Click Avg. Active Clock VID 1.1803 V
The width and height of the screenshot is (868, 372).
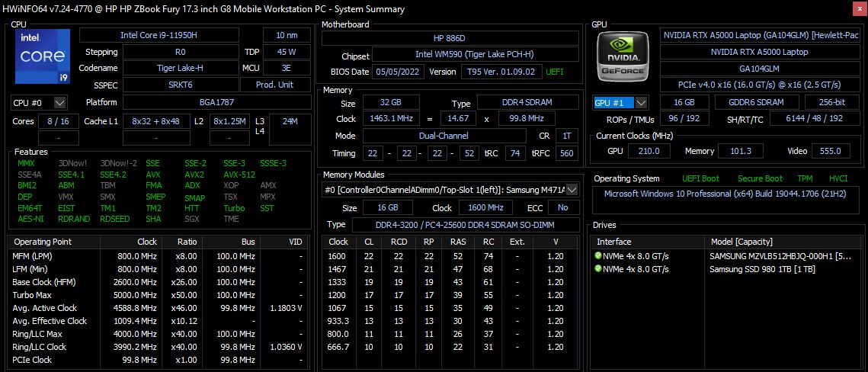pyautogui.click(x=286, y=308)
